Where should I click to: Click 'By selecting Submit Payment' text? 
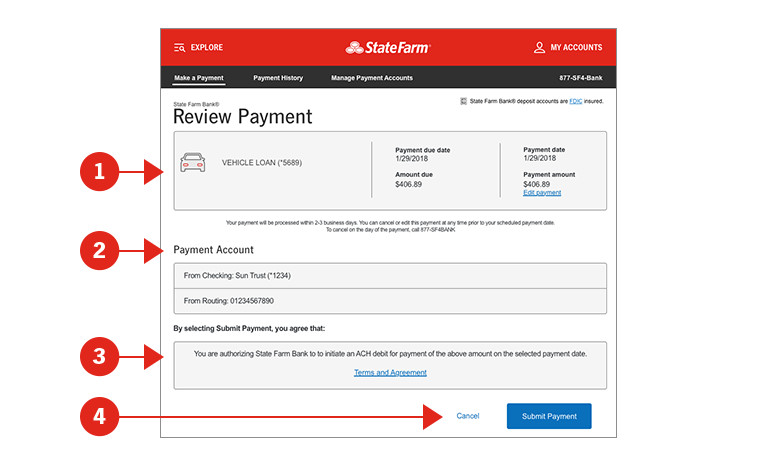tap(249, 328)
